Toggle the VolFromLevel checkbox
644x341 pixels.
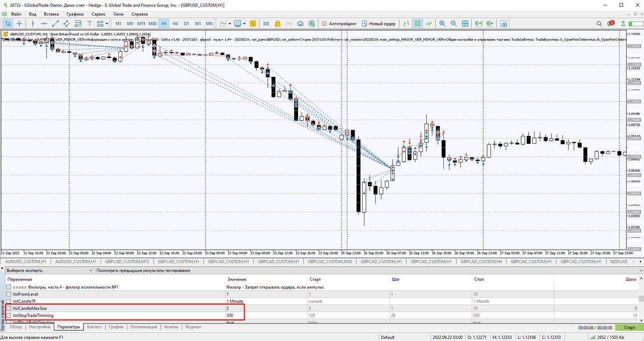pos(9,294)
